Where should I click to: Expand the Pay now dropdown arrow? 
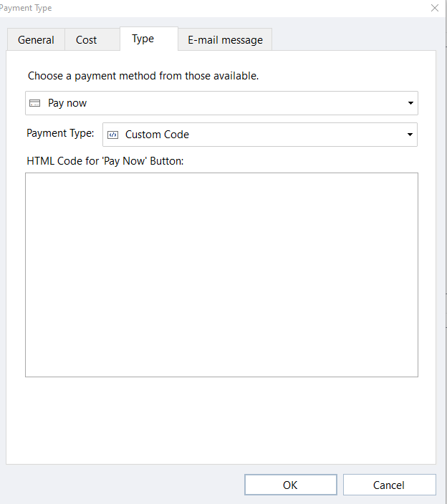point(410,103)
